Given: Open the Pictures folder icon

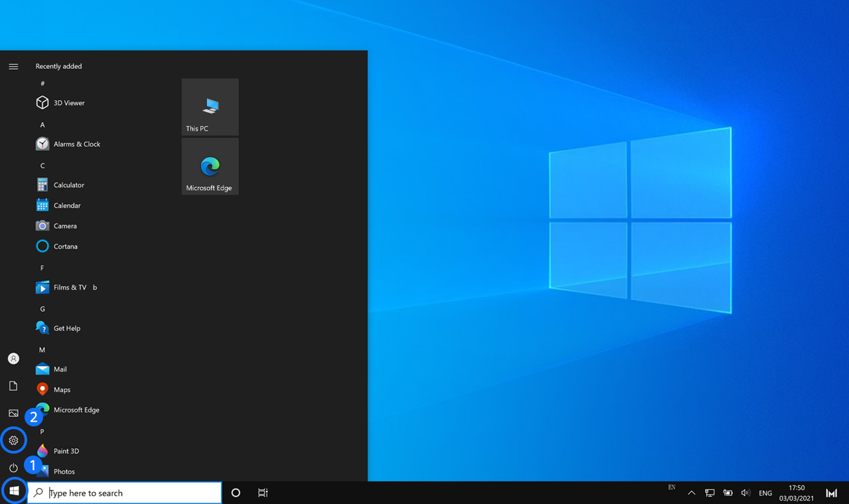Looking at the screenshot, I should pos(13,413).
